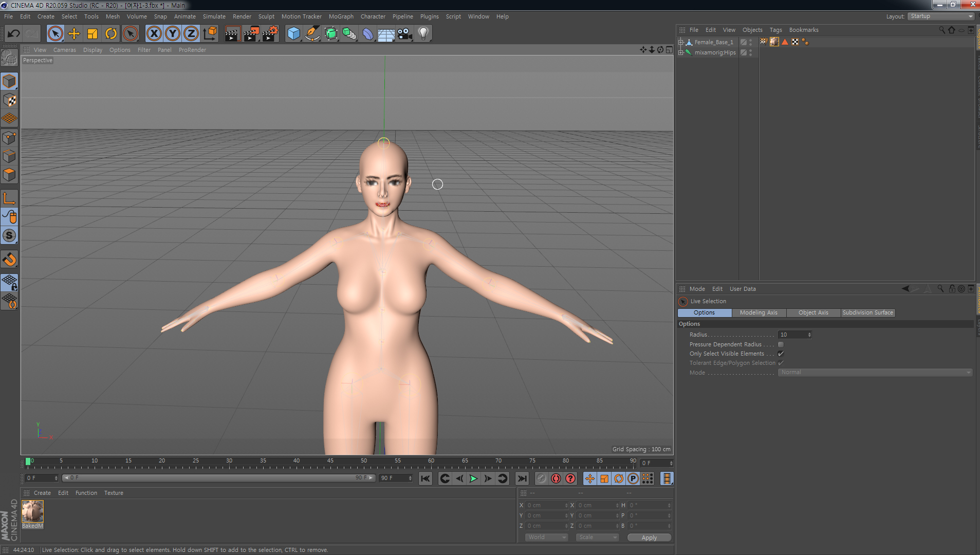The width and height of the screenshot is (980, 555).
Task: Activate the Scale tool in top toolbar
Action: [x=93, y=34]
